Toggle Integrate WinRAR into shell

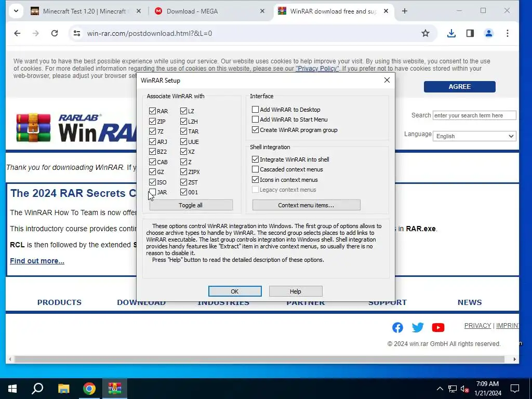point(255,159)
